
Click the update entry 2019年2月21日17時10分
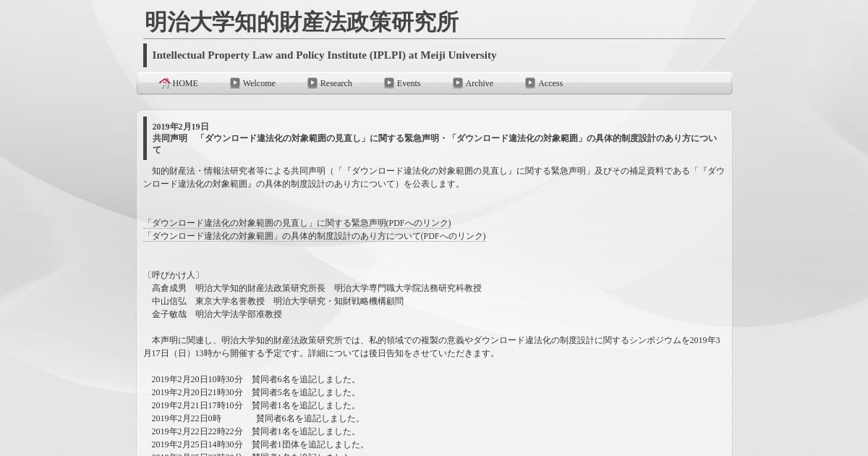pyautogui.click(x=255, y=405)
